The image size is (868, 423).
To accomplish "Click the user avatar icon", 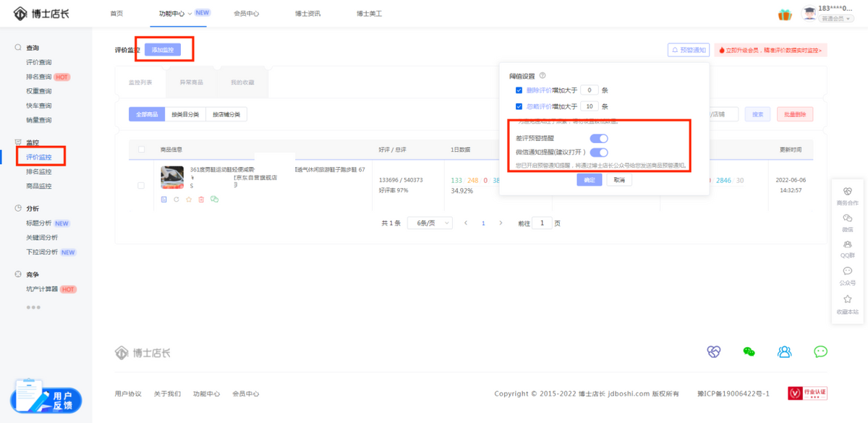I will click(809, 14).
